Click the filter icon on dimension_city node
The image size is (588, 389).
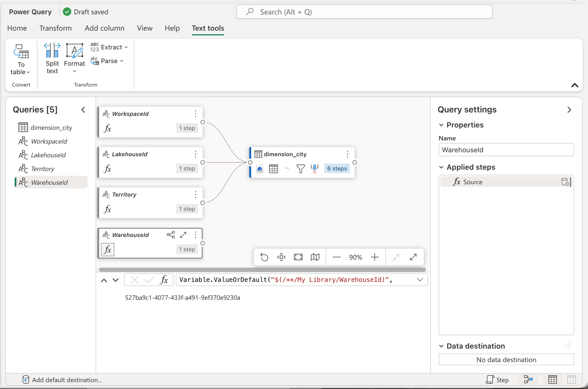pyautogui.click(x=300, y=168)
